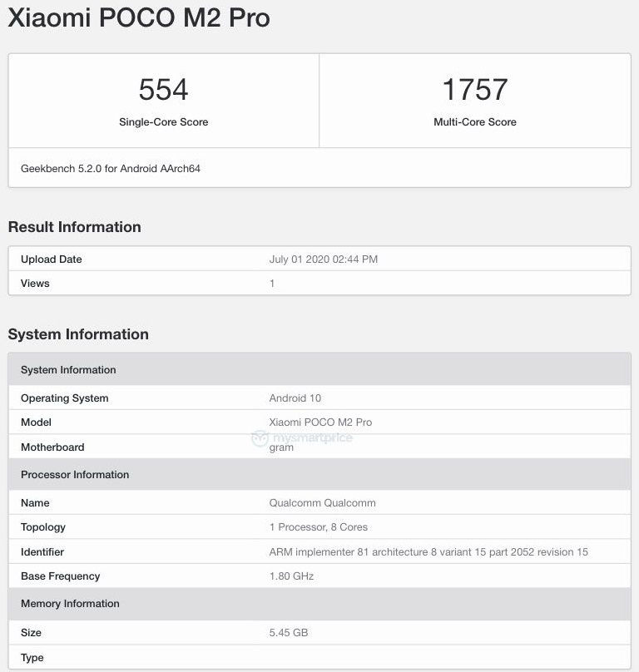
Task: Click the mysmartprice watermark owl icon
Action: [260, 438]
